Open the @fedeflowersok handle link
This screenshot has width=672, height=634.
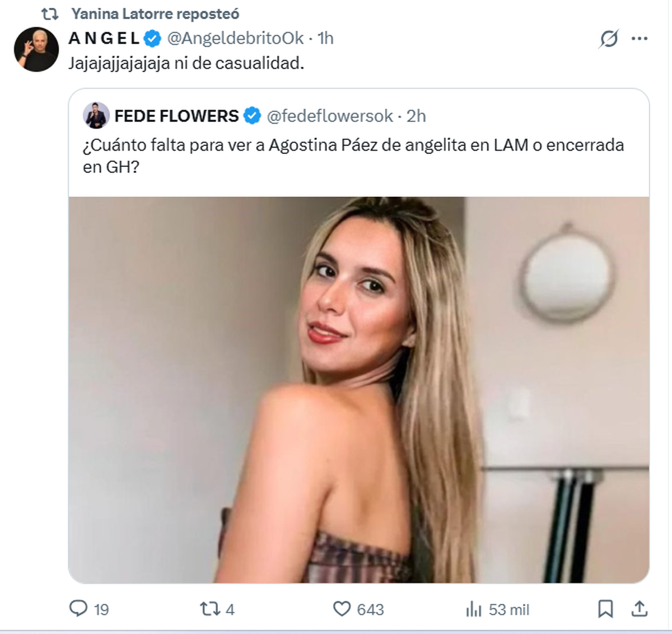pos(330,116)
